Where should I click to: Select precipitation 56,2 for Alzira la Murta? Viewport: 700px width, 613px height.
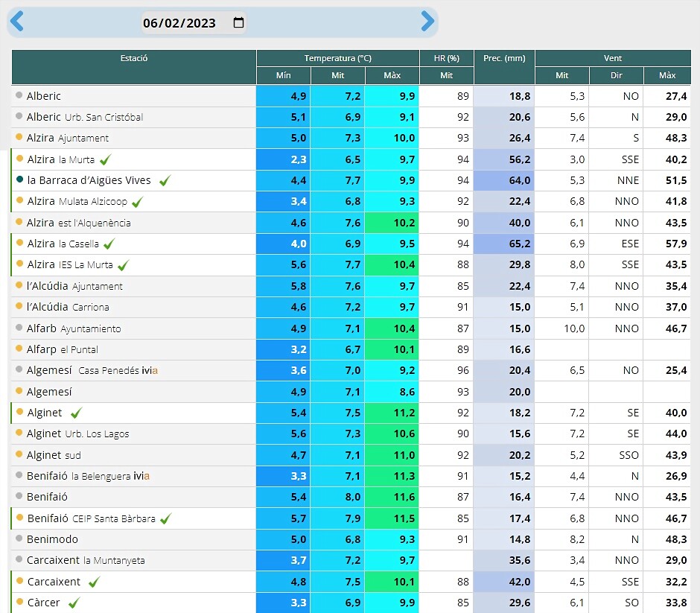pyautogui.click(x=504, y=159)
